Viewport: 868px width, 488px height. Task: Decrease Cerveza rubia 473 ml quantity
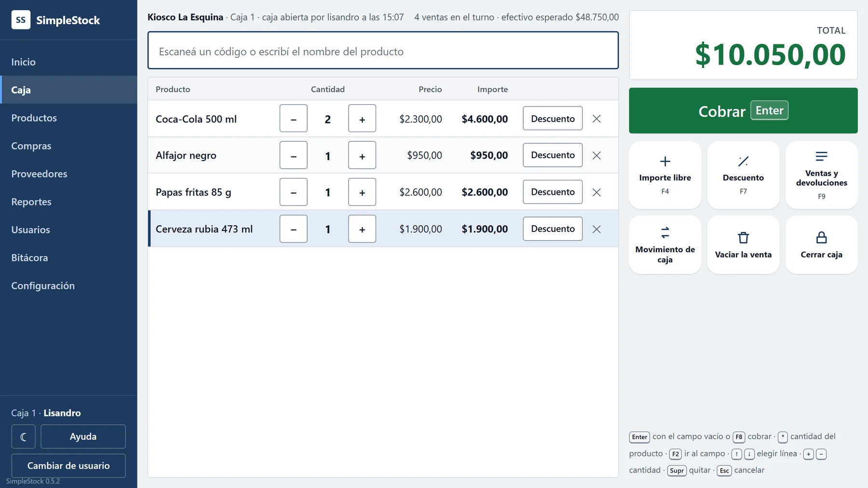coord(294,229)
